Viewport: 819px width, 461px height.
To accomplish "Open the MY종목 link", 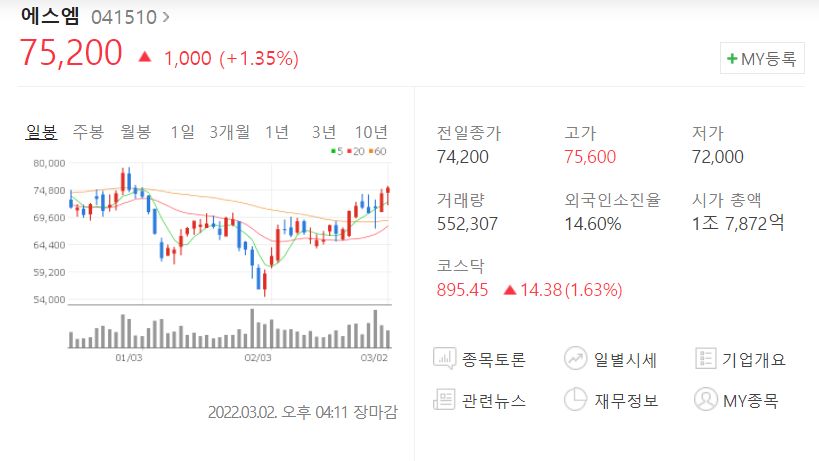I will 751,400.
